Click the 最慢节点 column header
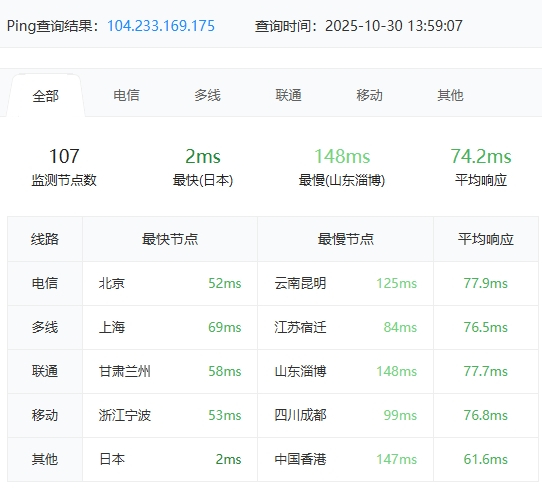The image size is (542, 489). [x=346, y=239]
